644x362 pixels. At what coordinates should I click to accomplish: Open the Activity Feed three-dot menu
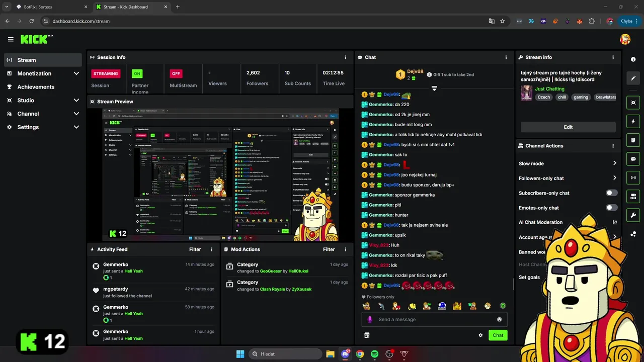[211, 249]
